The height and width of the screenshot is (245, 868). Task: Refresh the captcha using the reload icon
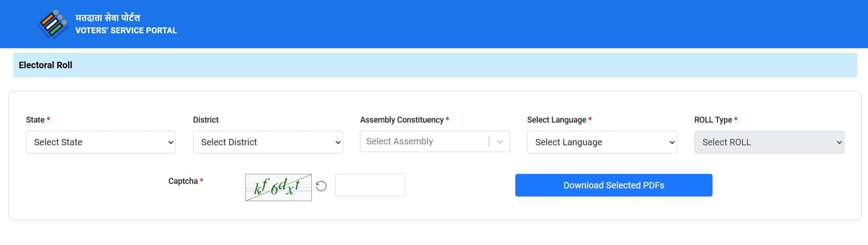point(321,186)
